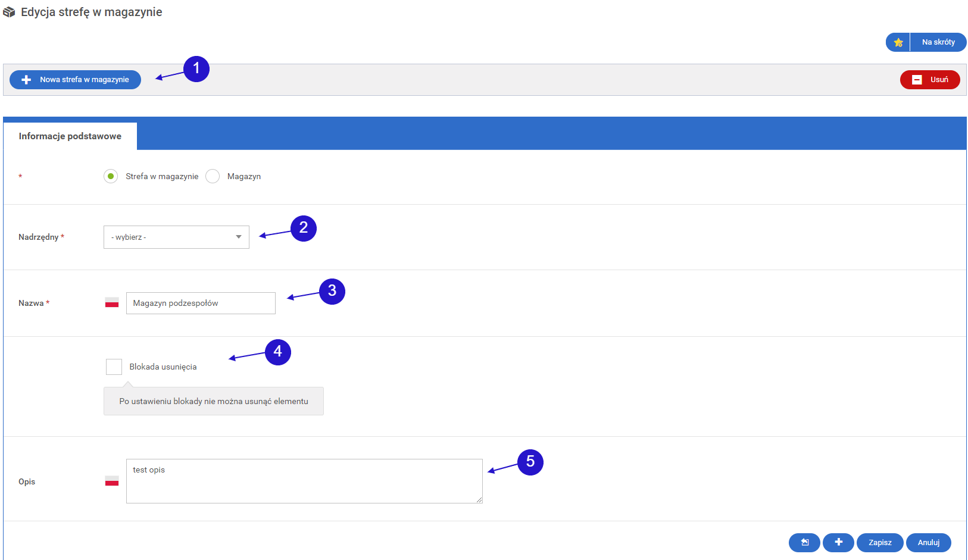
Task: Focus the Opis text area
Action: (304, 481)
